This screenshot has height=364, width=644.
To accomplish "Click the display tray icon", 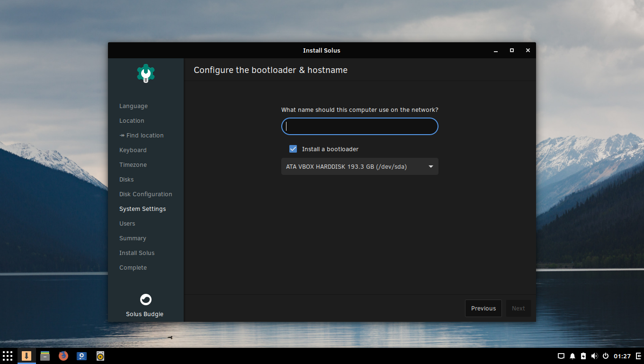I will (561, 356).
